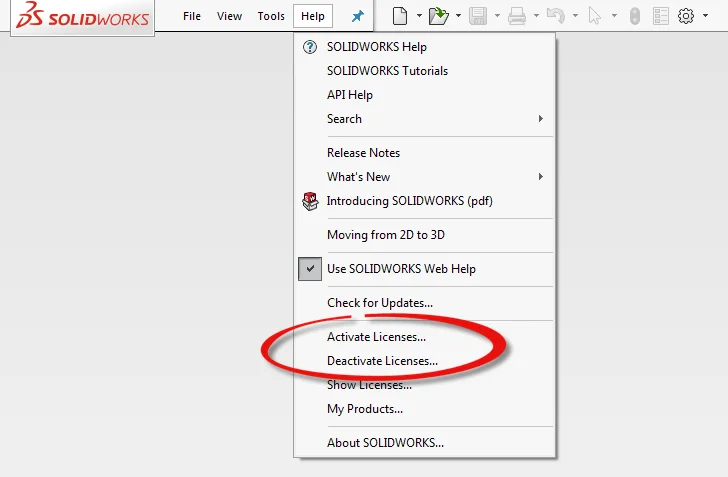Click the Open file folder icon

(x=437, y=16)
